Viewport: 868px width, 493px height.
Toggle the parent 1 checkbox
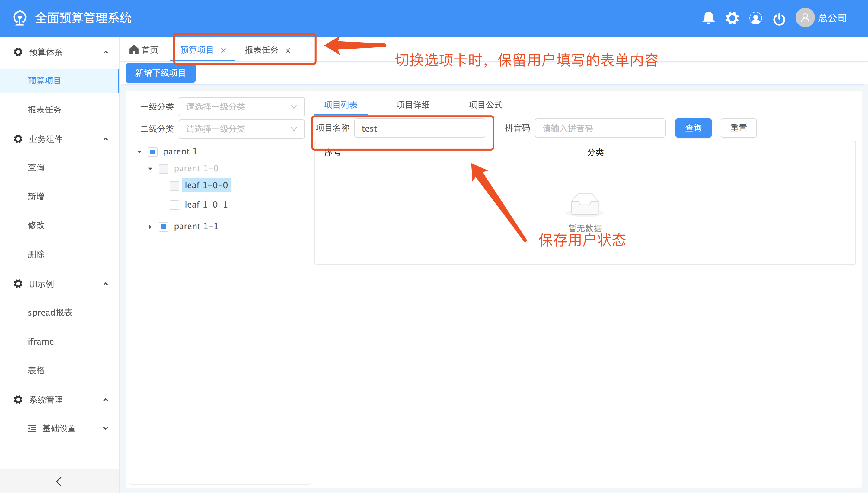[x=153, y=152]
